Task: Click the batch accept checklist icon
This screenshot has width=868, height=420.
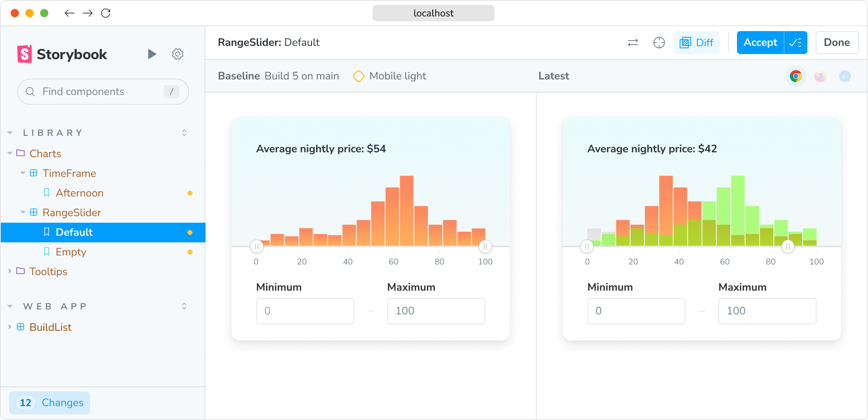Action: [x=796, y=43]
